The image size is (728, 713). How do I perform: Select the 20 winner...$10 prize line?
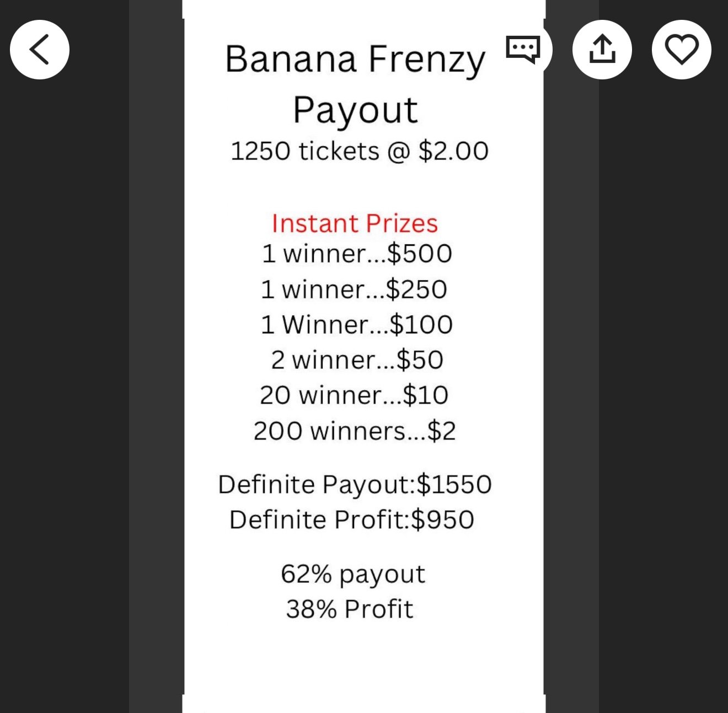(x=354, y=395)
